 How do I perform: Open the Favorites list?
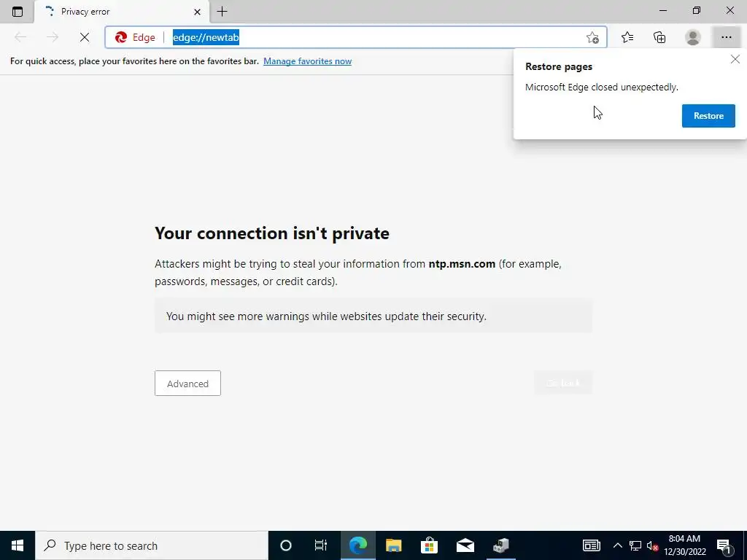pyautogui.click(x=627, y=37)
